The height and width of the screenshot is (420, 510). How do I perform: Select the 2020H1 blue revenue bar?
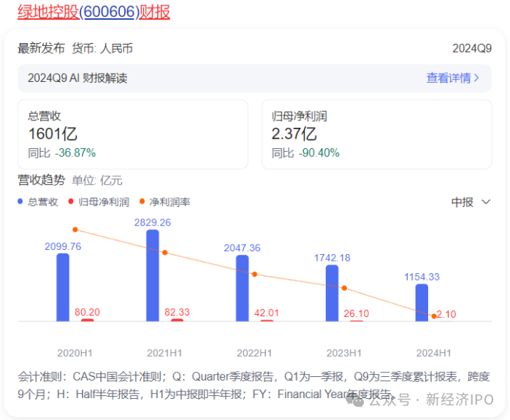pyautogui.click(x=63, y=287)
